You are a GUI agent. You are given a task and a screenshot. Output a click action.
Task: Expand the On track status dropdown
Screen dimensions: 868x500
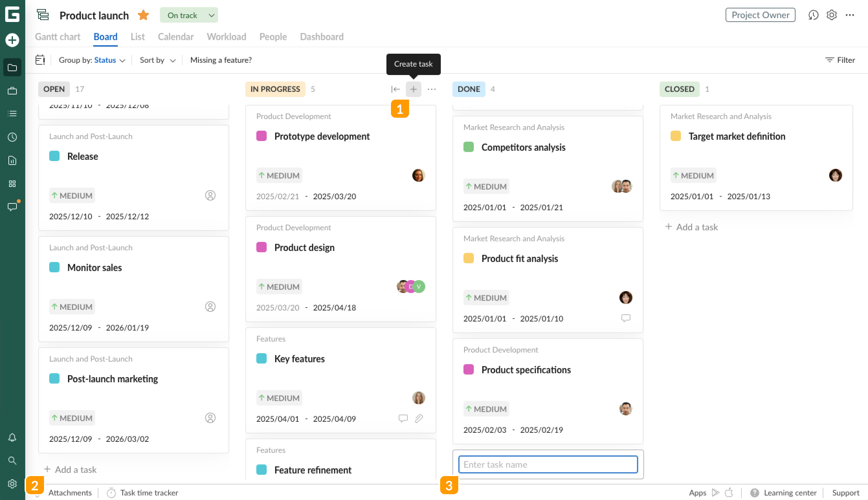pyautogui.click(x=211, y=15)
